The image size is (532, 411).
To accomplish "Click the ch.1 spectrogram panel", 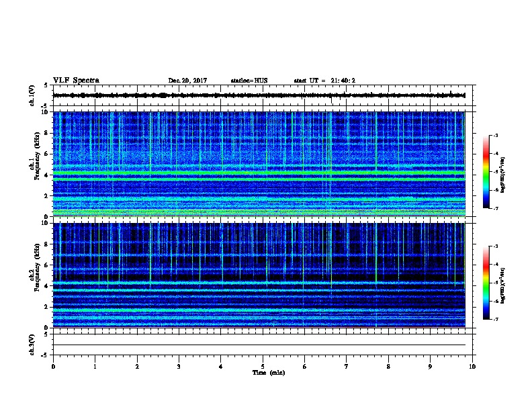I will [259, 164].
